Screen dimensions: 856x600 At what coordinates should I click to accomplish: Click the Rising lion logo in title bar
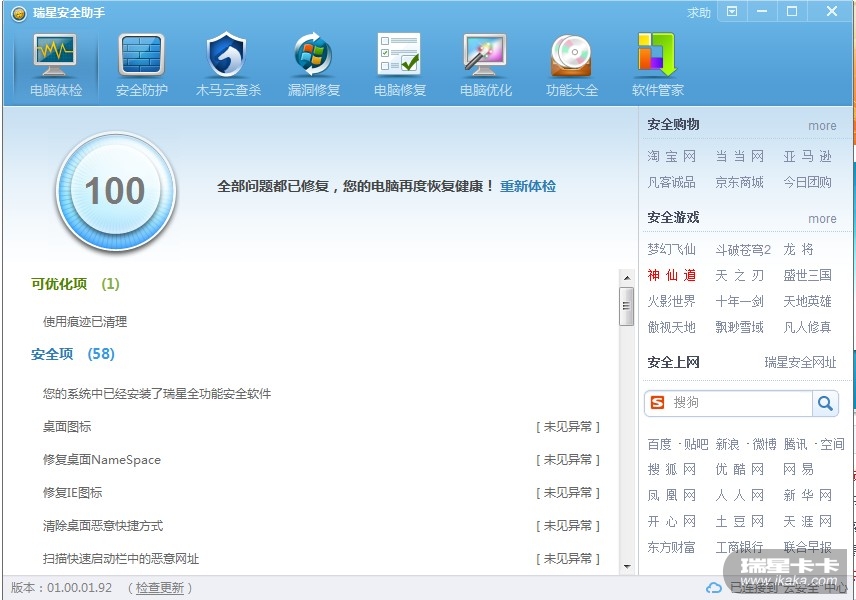tap(19, 13)
